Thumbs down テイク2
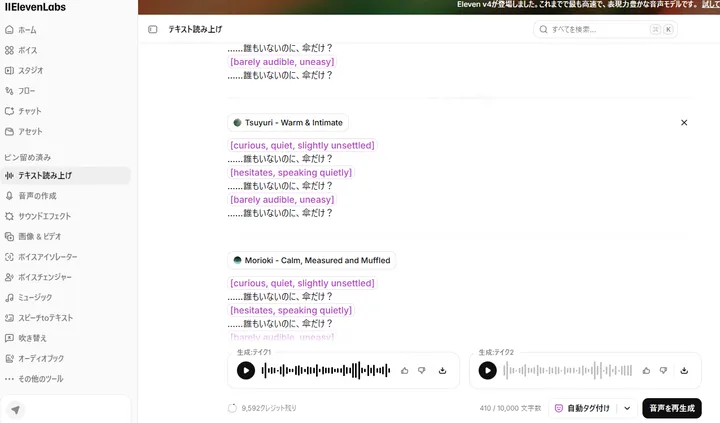The height and width of the screenshot is (423, 720). 664,371
